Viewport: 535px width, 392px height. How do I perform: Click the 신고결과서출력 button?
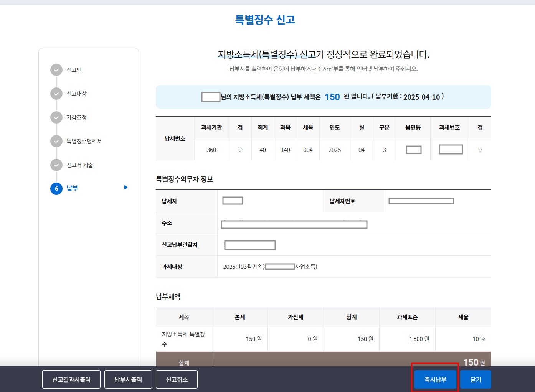pyautogui.click(x=71, y=379)
